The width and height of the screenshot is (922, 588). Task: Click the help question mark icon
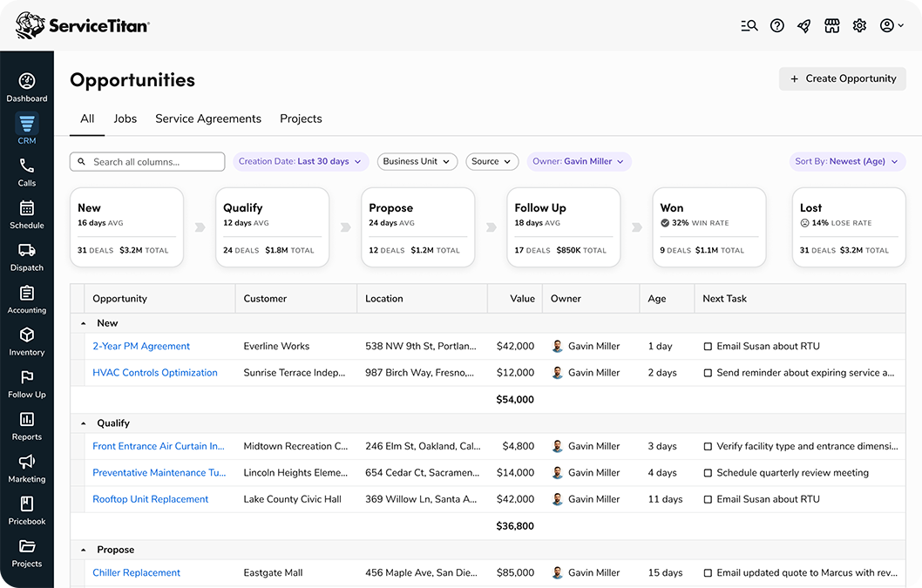[776, 26]
